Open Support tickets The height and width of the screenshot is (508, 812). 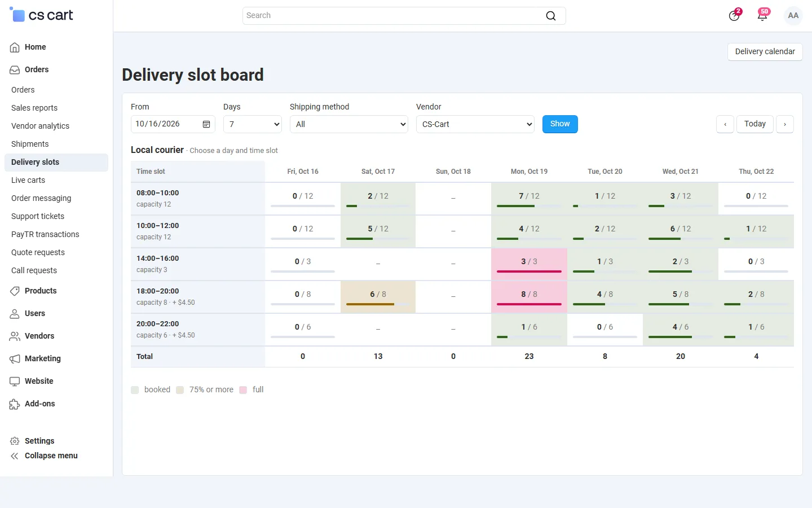[38, 216]
